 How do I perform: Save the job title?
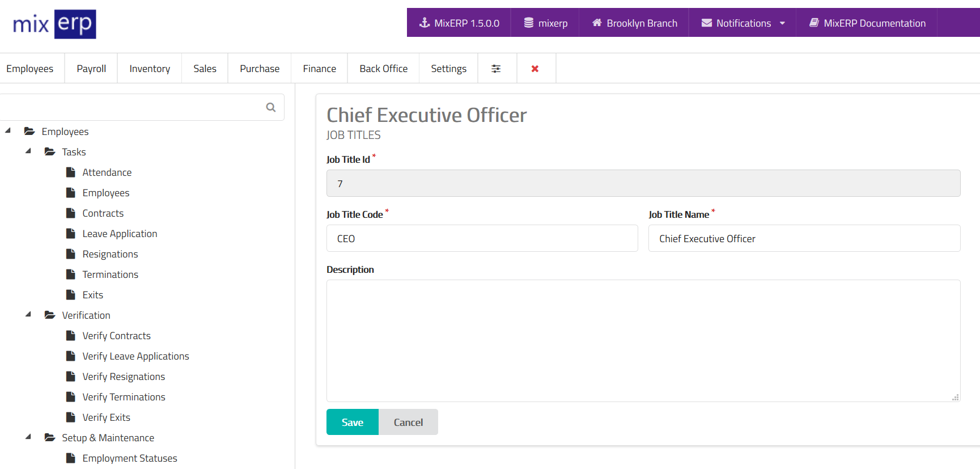click(352, 422)
